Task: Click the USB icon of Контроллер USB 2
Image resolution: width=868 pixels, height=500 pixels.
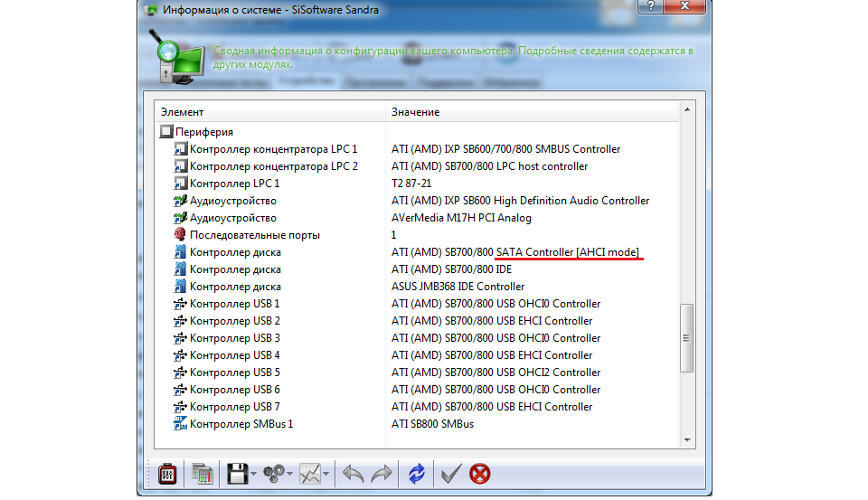Action: [180, 321]
